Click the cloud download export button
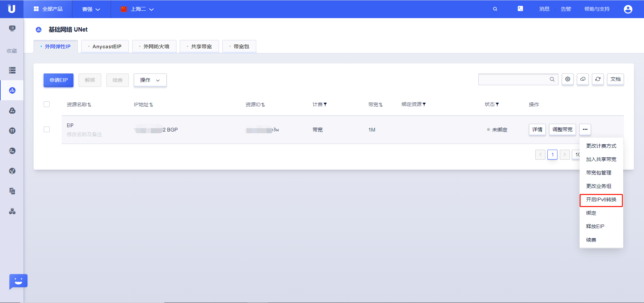The height and width of the screenshot is (303, 644). coord(583,79)
